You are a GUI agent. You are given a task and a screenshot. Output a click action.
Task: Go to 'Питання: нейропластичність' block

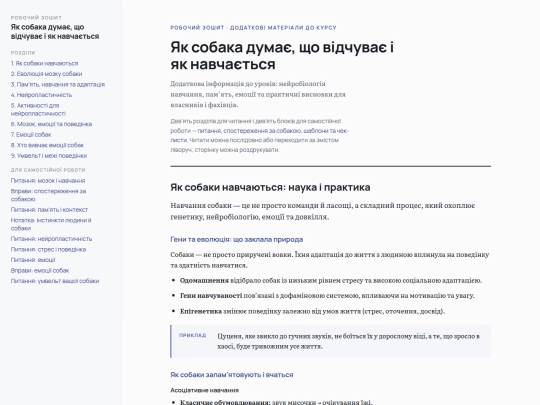(51, 239)
